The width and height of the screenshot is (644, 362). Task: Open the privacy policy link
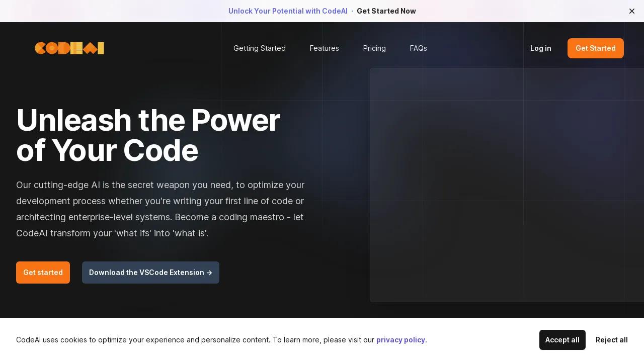coord(400,340)
